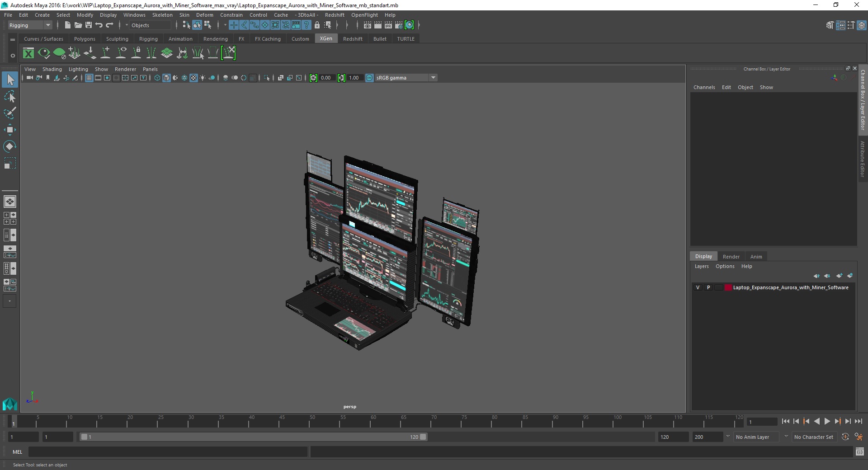Image resolution: width=868 pixels, height=470 pixels.
Task: Click the red layer color swatch
Action: tap(728, 287)
